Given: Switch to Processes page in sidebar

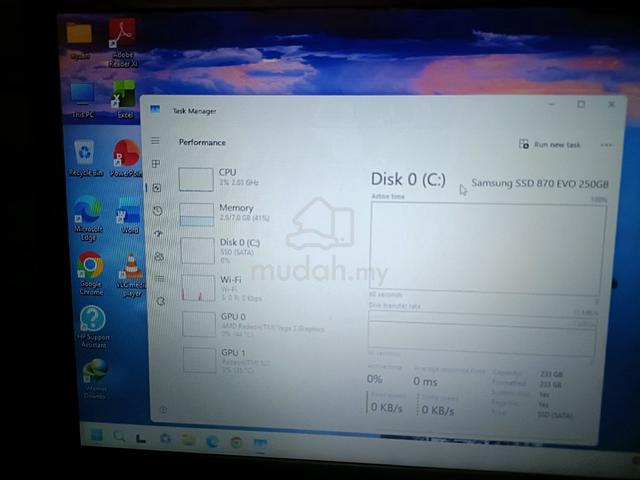Looking at the screenshot, I should coord(156,164).
